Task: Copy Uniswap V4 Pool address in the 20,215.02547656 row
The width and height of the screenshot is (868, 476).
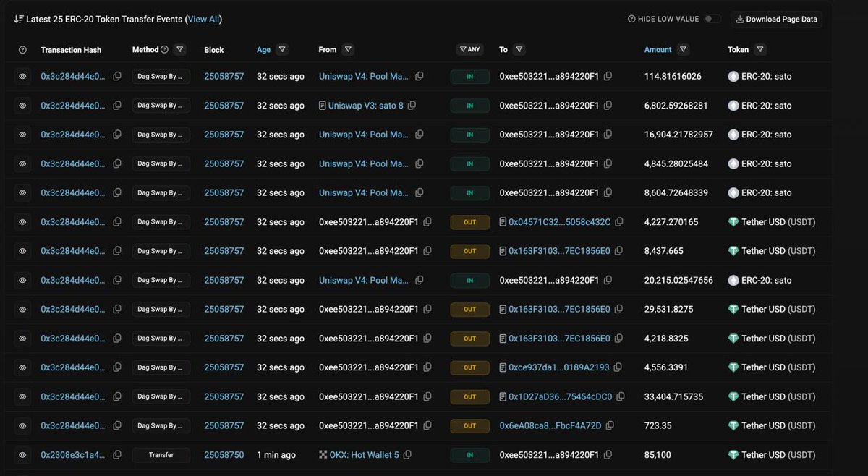Action: (420, 280)
